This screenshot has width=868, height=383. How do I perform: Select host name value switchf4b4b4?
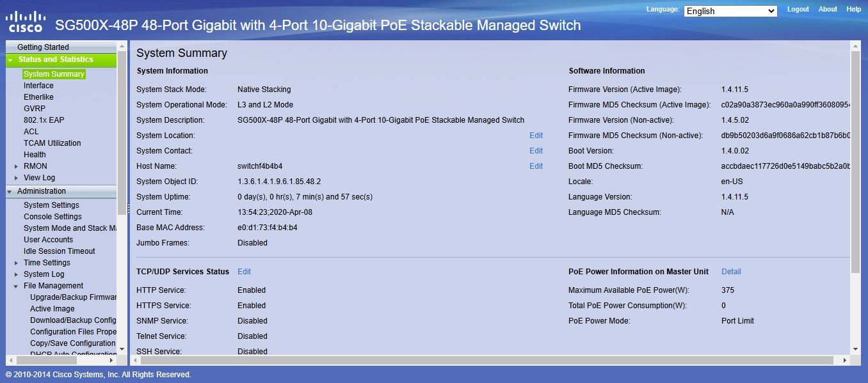260,166
